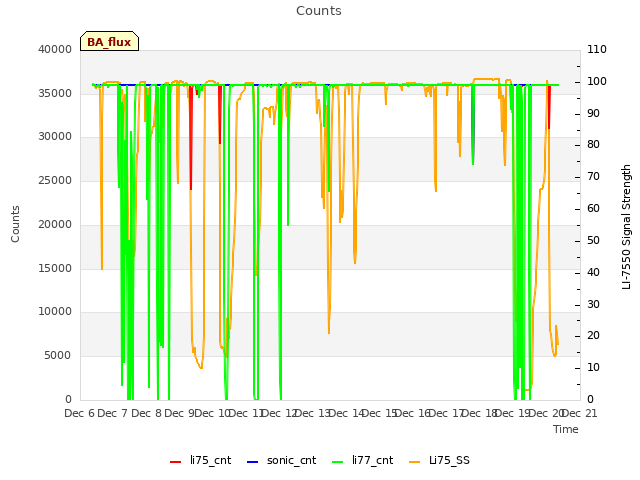
Task: Click the 40 right axis label
Action: [593, 272]
